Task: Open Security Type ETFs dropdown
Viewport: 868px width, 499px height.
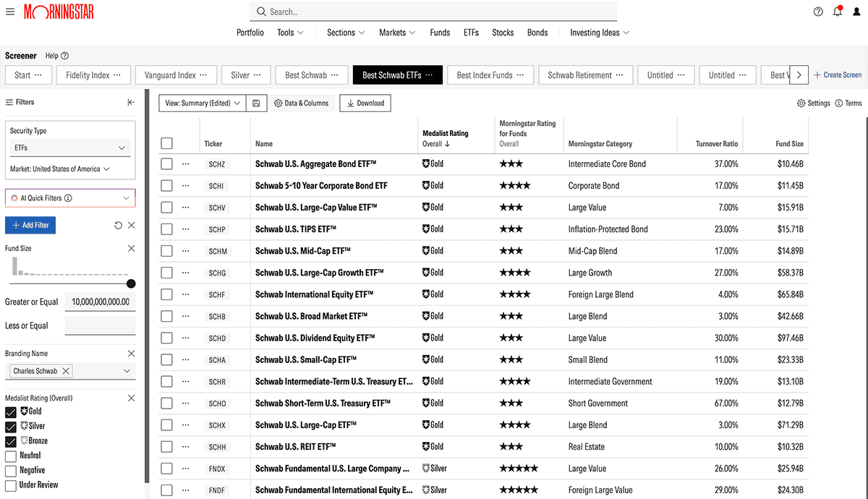Action: click(70, 148)
